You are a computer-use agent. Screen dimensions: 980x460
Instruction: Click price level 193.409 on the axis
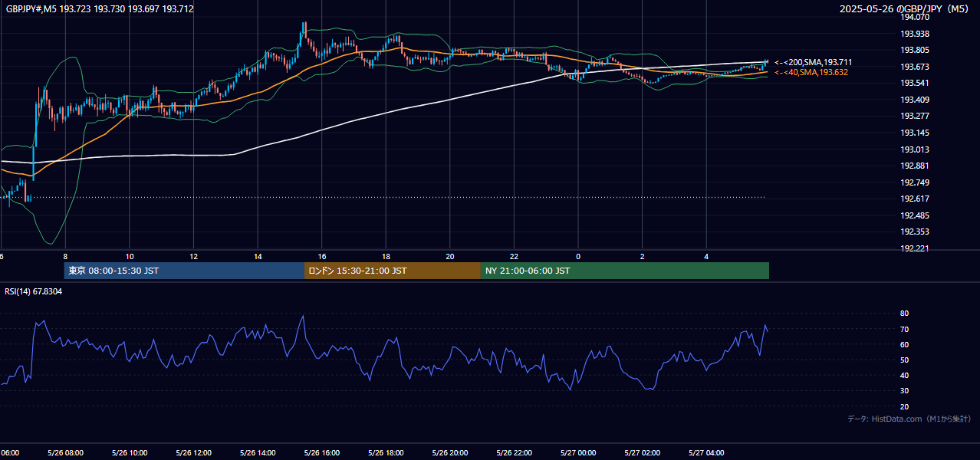(914, 100)
